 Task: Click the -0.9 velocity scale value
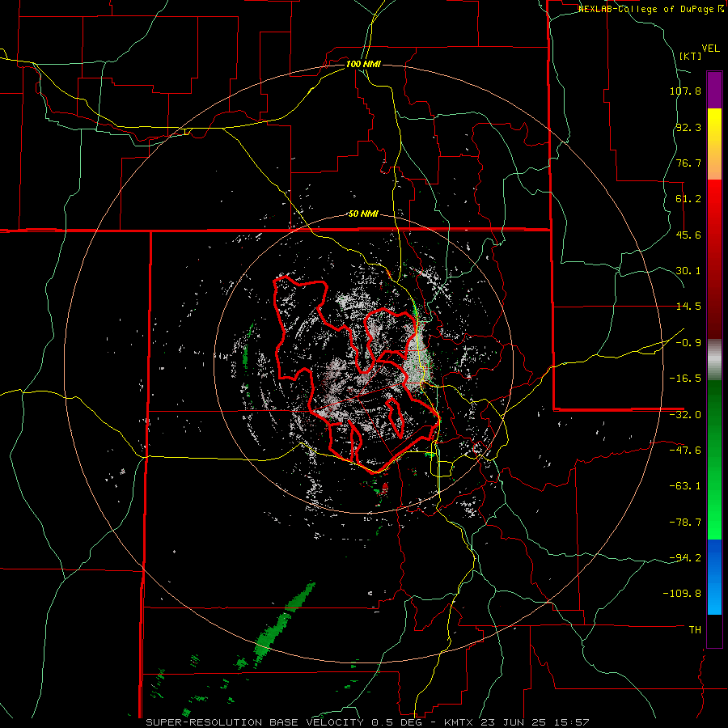tap(688, 343)
